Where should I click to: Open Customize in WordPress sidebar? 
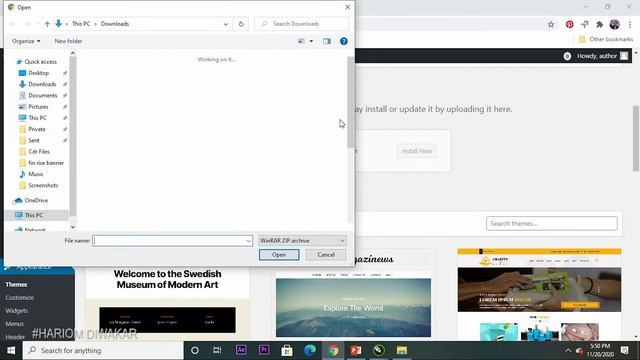coord(20,298)
